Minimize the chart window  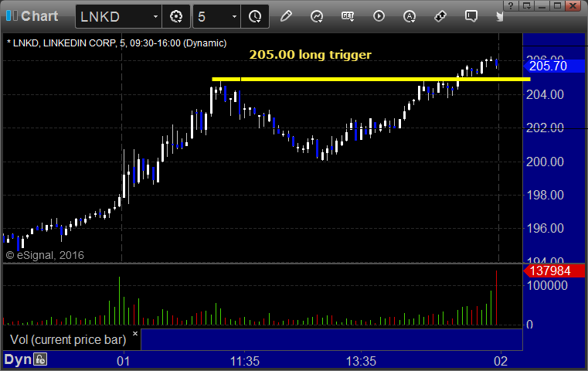[x=542, y=5]
